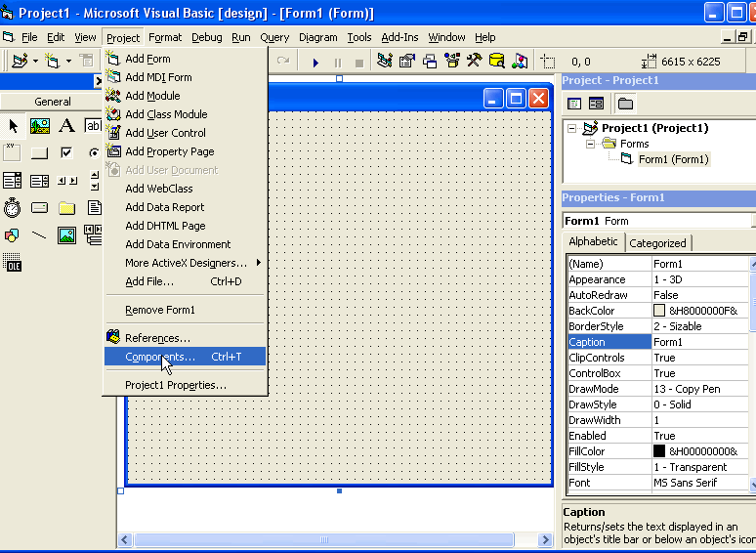Pick the CommandButton control in the toolbox
Image resolution: width=756 pixels, height=553 pixels.
pos(39,153)
